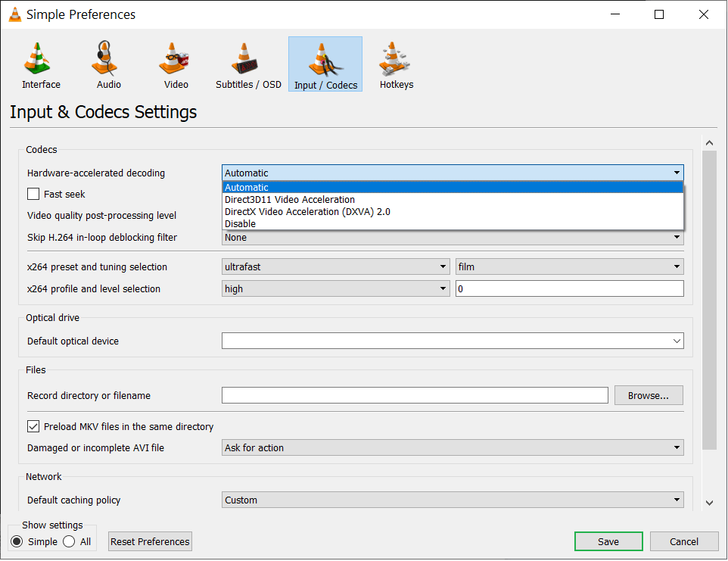
Task: Collapse the Hardware-accelerated decoding dropdown
Action: [453, 173]
